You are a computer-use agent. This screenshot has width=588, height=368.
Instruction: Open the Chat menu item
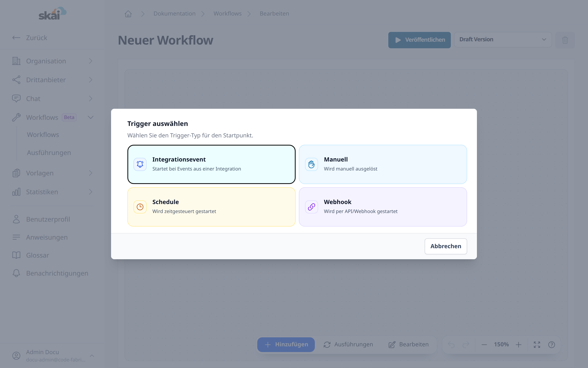coord(52,99)
